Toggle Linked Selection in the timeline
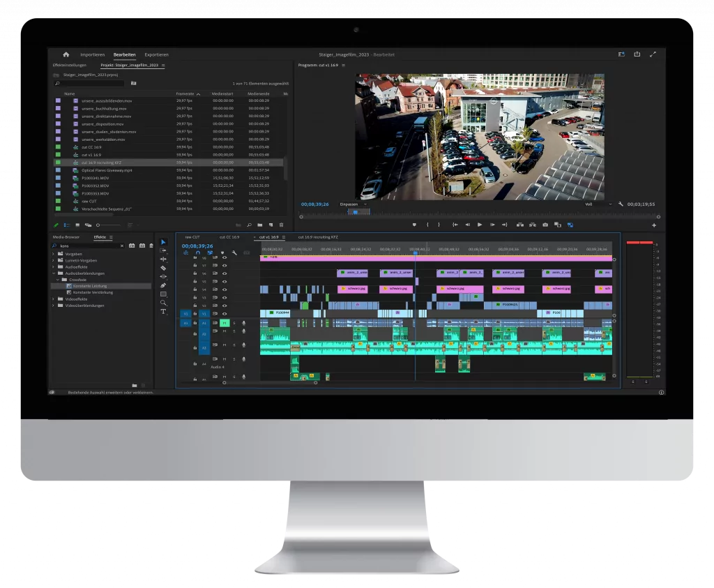The width and height of the screenshot is (714, 588). tap(210, 252)
